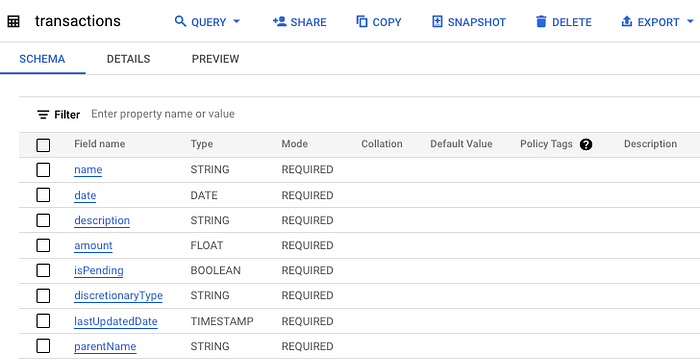
Task: Open the discretionaryType field link
Action: [x=118, y=296]
